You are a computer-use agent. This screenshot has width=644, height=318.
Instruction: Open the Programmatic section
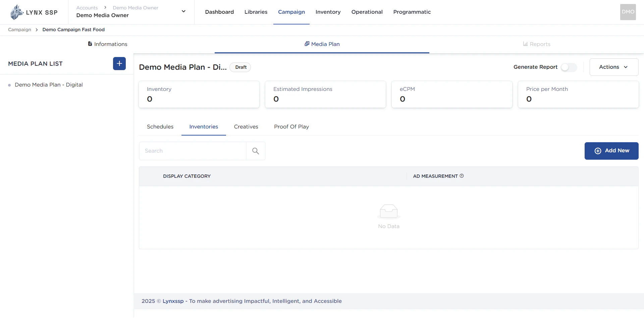(412, 12)
